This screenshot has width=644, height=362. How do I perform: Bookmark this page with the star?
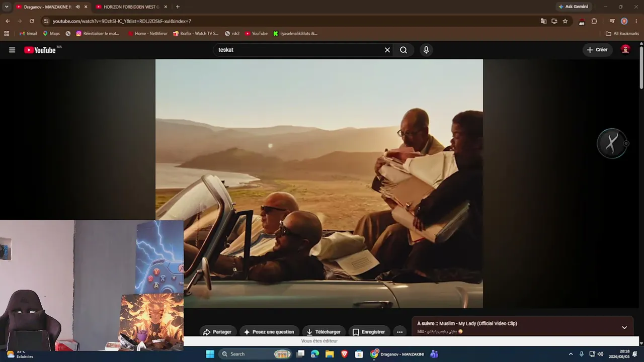[x=565, y=21]
